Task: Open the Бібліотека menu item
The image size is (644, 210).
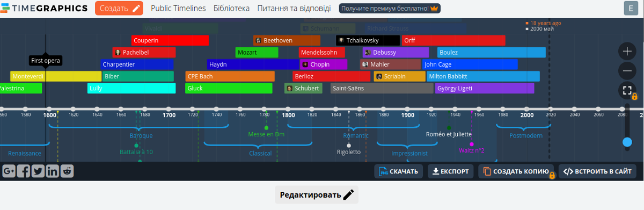Action: [231, 9]
